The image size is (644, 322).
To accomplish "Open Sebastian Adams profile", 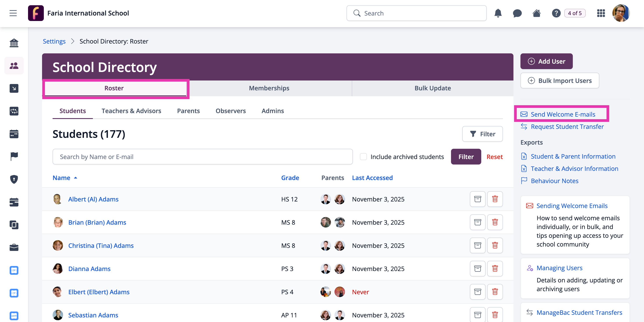I will click(x=93, y=315).
